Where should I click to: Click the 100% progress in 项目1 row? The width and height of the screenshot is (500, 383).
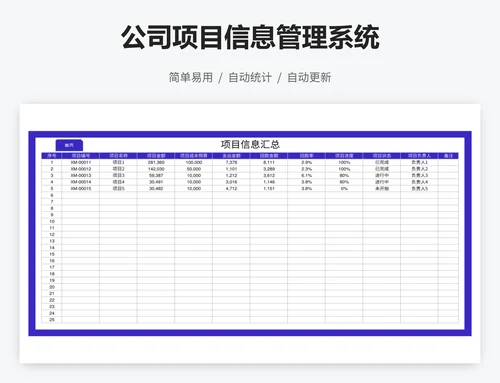(x=344, y=162)
